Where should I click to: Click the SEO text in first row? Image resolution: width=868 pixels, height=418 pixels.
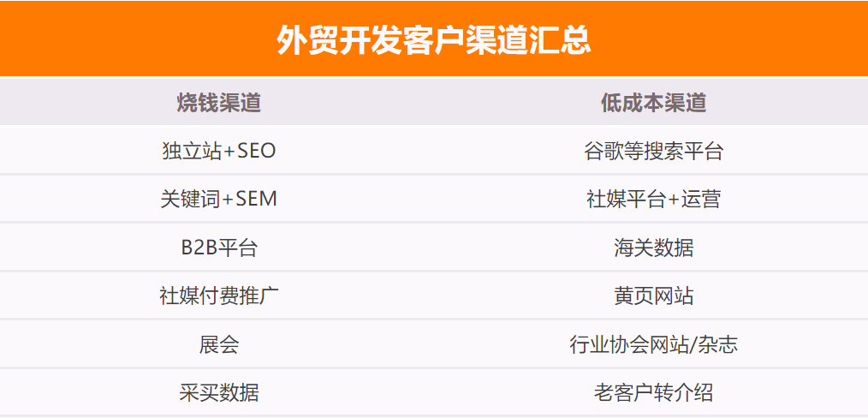pyautogui.click(x=256, y=151)
